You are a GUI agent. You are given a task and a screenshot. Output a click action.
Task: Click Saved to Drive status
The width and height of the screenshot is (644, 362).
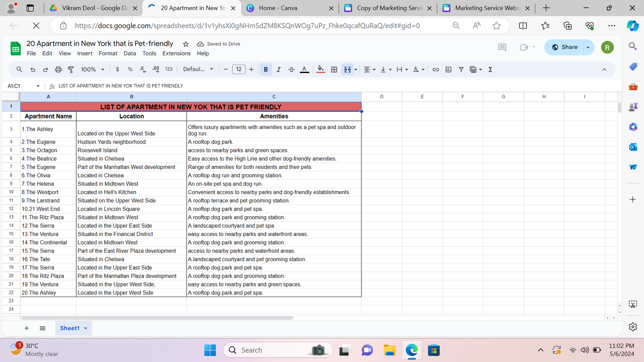coord(218,44)
